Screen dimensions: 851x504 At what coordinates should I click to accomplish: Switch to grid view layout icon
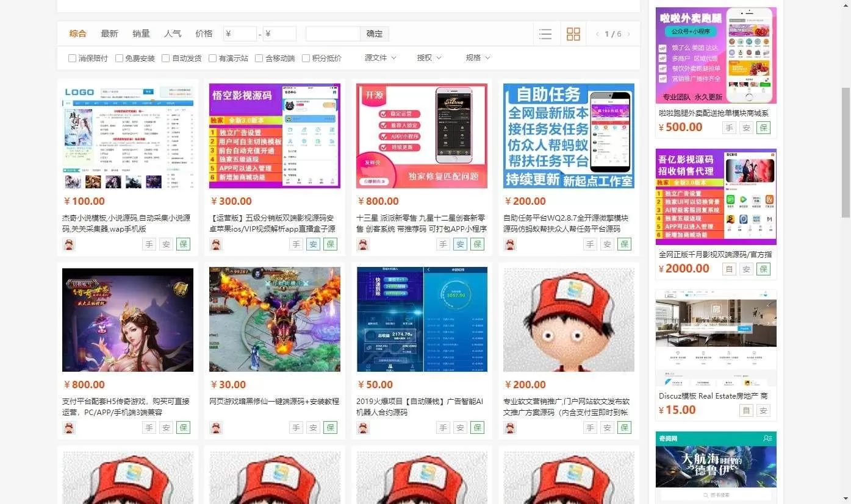tap(573, 34)
